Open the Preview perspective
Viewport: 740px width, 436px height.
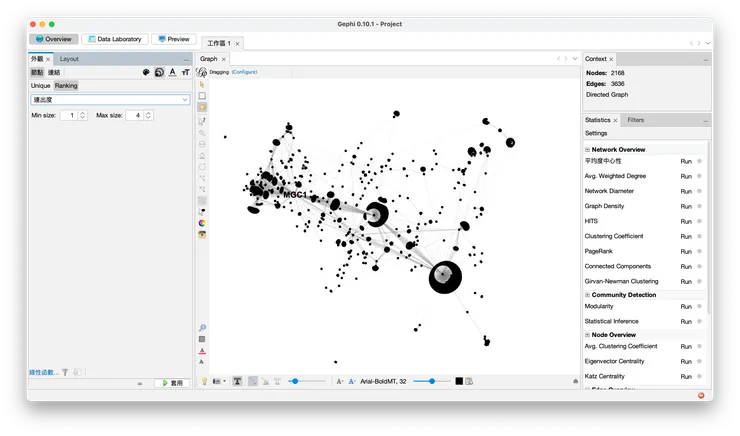coord(174,39)
